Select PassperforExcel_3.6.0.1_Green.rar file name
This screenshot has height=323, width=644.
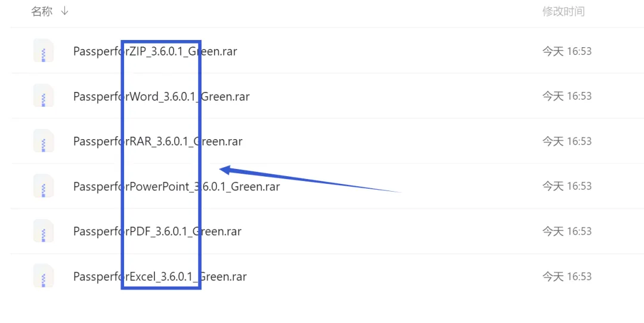tap(160, 276)
